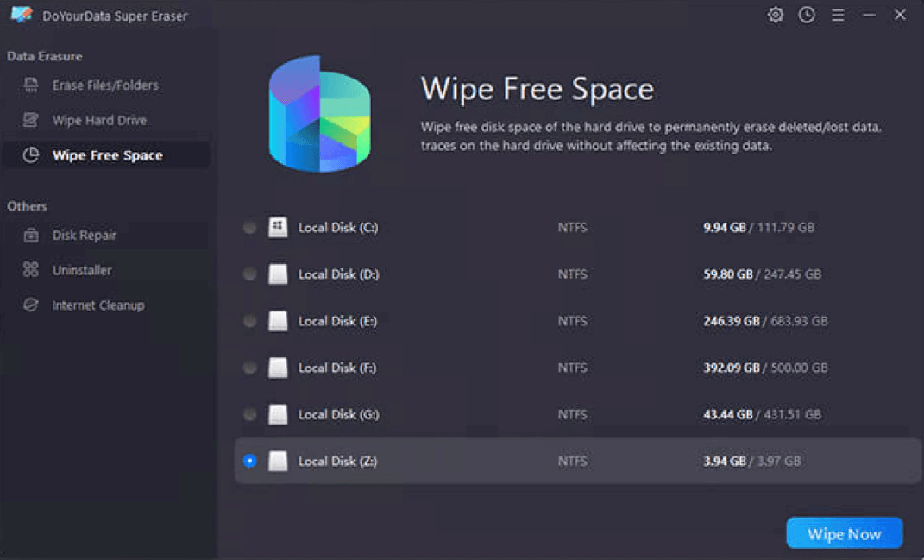
Task: Open the hamburger menu in the titlebar
Action: [x=838, y=15]
